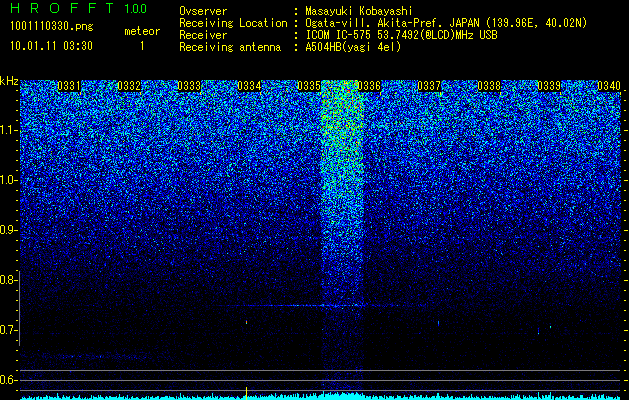This screenshot has width=629, height=400.
Task: Click the 0.8 kHz axis label
Action: 8,280
